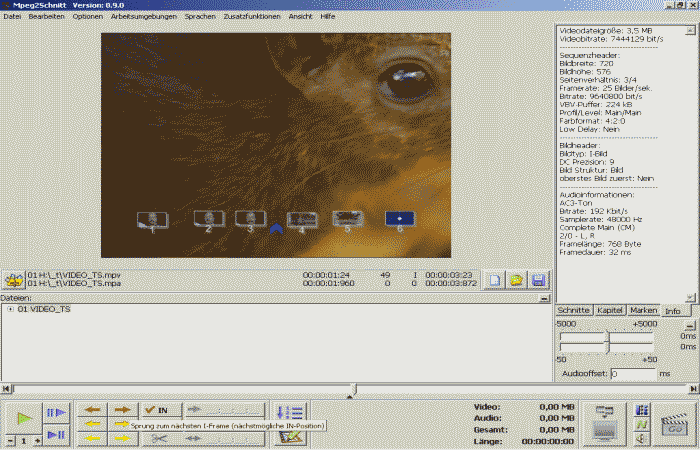Click the upper audio offset slider handle
The height and width of the screenshot is (450, 700).
(606, 335)
